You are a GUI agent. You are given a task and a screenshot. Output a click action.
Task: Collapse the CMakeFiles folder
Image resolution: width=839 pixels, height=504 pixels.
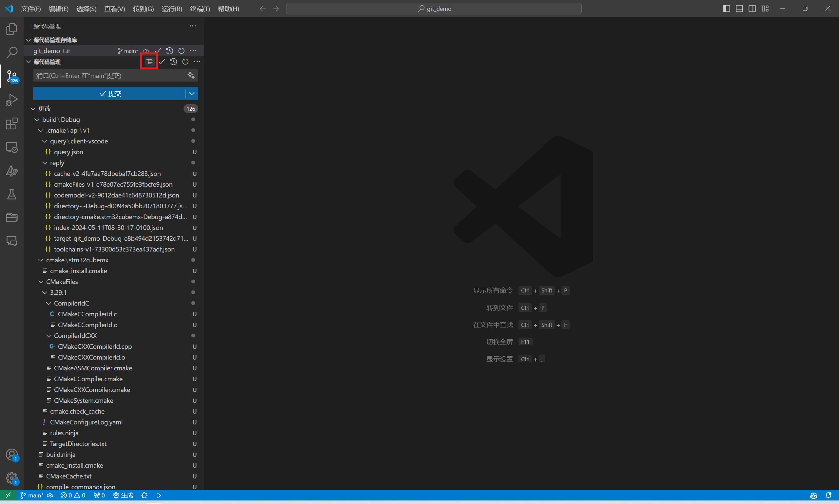41,282
